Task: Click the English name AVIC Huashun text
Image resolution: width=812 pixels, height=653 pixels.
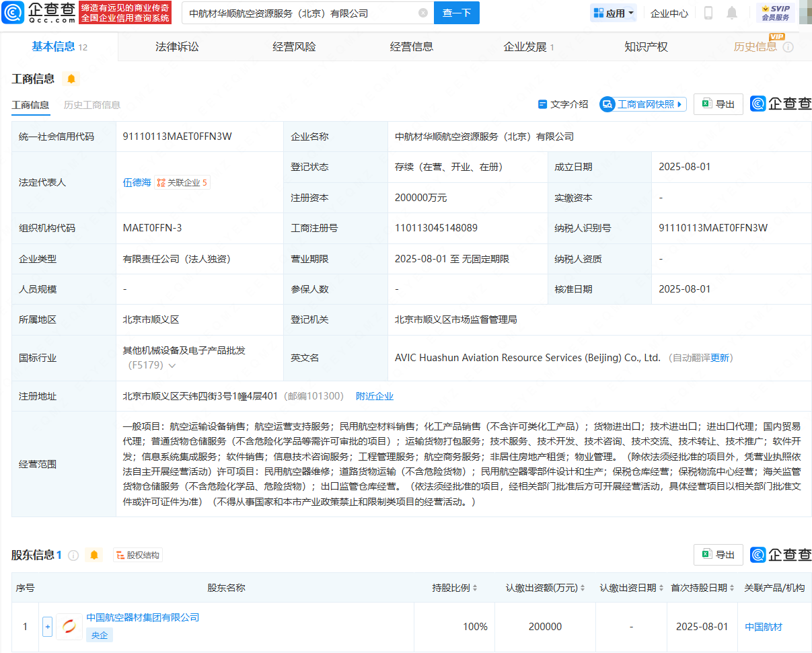Action: (x=527, y=358)
